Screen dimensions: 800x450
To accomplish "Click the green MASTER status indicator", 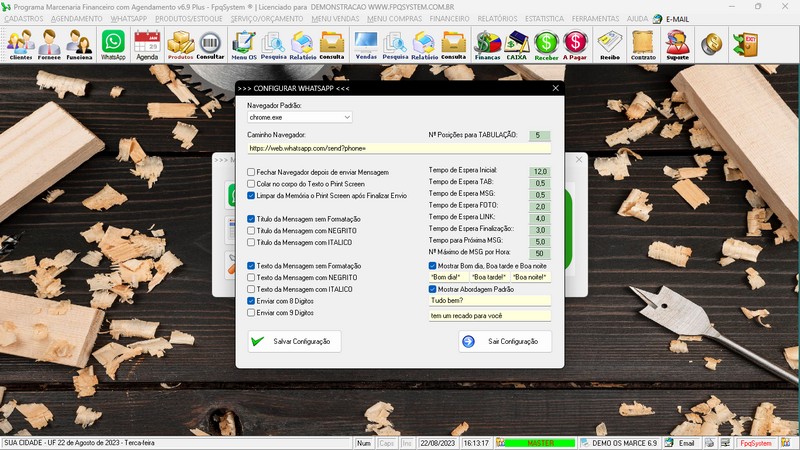I will [540, 443].
